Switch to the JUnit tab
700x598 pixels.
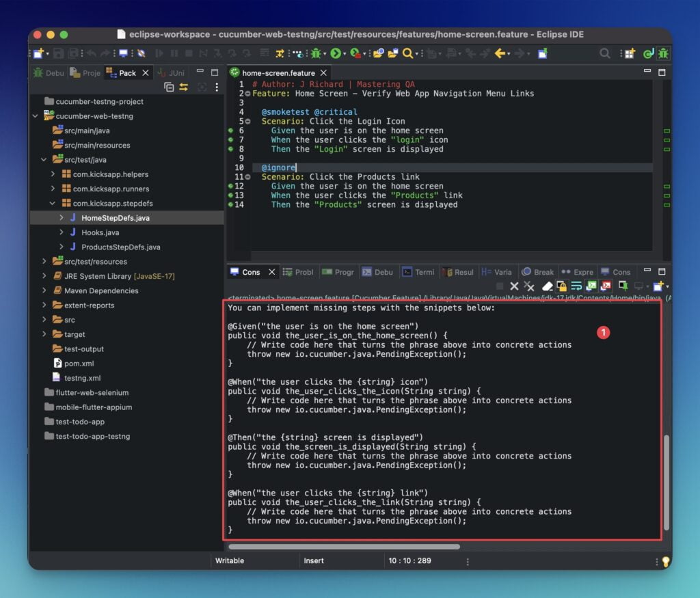tap(172, 72)
